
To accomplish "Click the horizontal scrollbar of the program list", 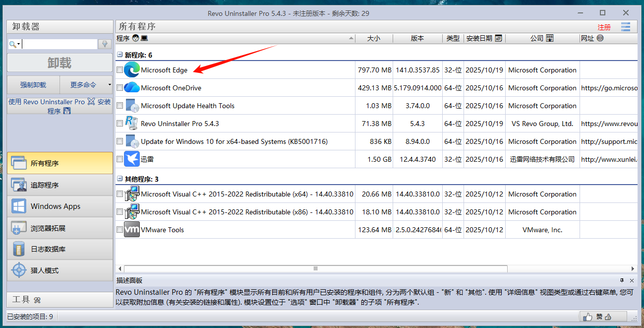I will [315, 268].
